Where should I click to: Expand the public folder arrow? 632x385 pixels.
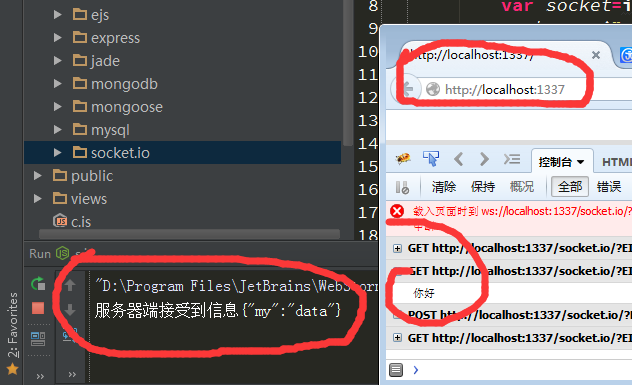click(x=37, y=176)
